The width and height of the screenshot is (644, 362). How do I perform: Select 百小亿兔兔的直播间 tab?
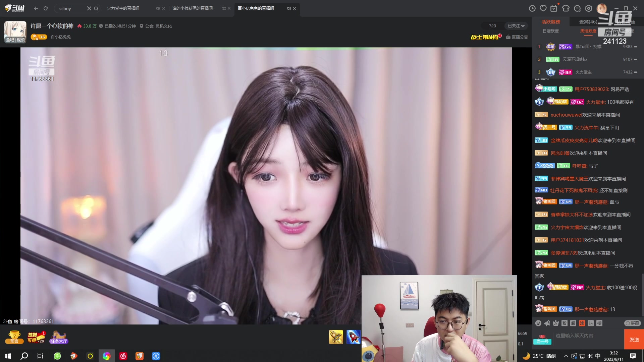pyautogui.click(x=256, y=8)
